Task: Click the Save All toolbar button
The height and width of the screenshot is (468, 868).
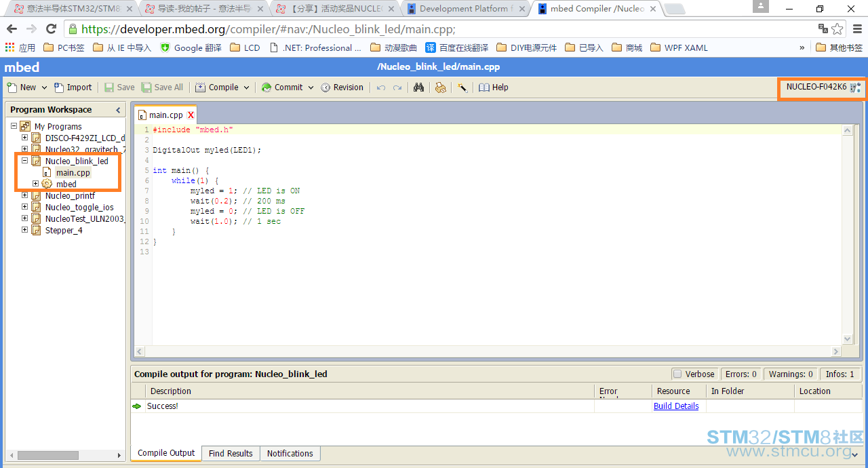Action: point(162,87)
